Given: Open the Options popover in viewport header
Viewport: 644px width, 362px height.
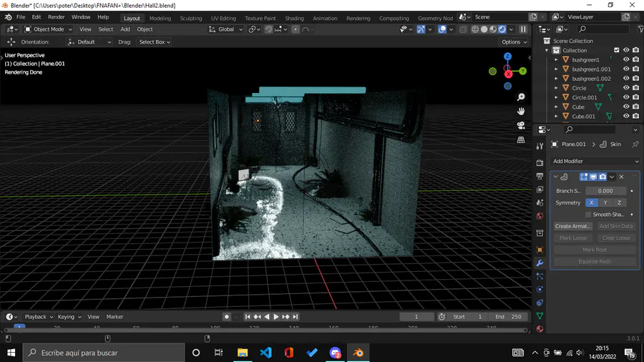Looking at the screenshot, I should click(514, 42).
